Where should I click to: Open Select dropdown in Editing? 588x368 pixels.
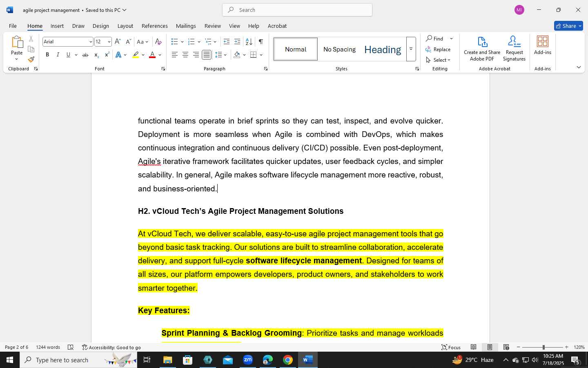pos(438,60)
